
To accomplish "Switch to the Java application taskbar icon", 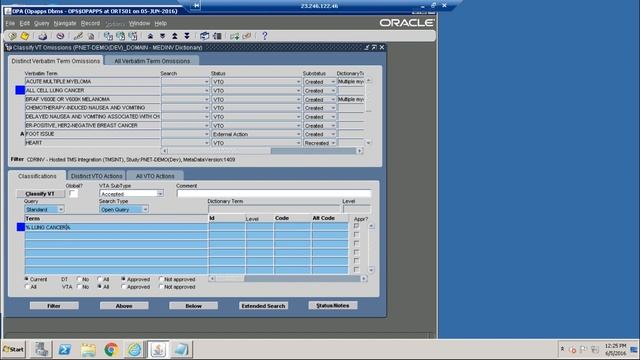I will (158, 349).
